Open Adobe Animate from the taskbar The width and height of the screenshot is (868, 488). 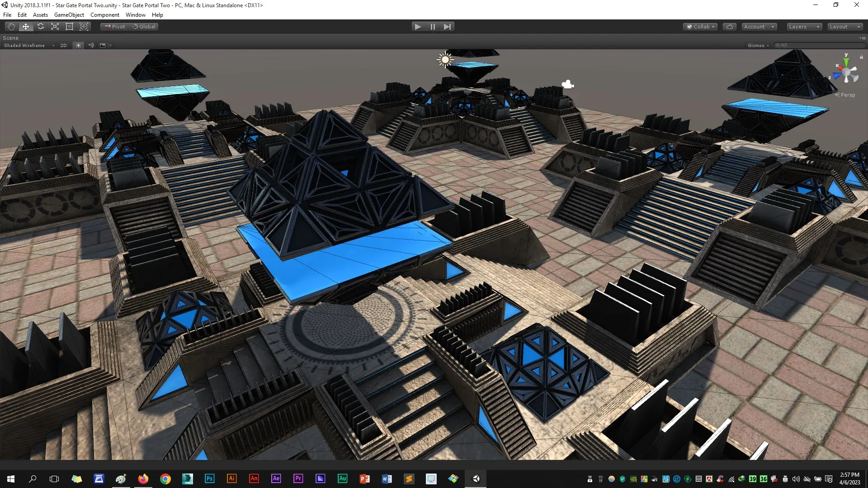click(x=254, y=479)
